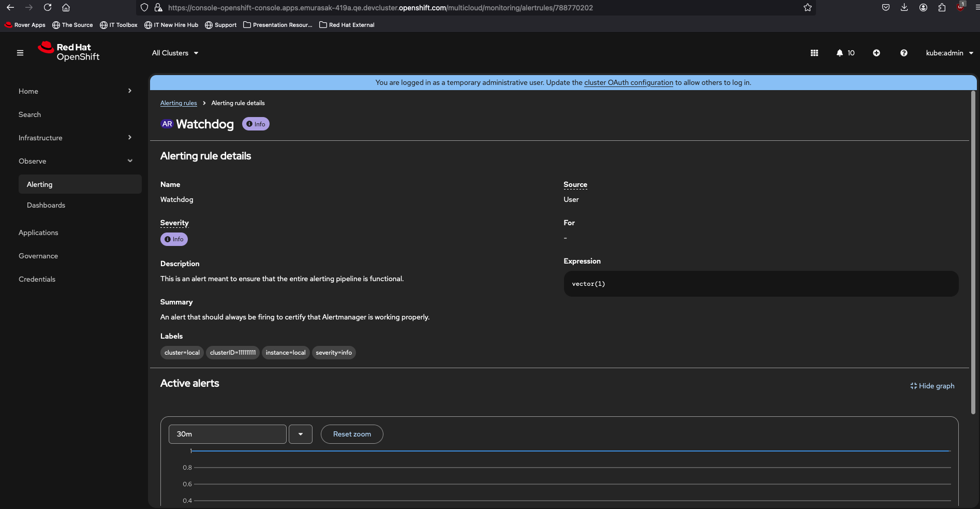Open the browser home page icon
980x509 pixels.
(66, 7)
